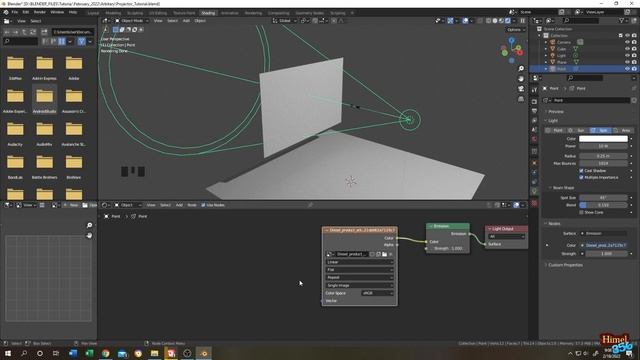Image resolution: width=640 pixels, height=360 pixels.
Task: Click the file browser filter icon
Action: coord(82,41)
